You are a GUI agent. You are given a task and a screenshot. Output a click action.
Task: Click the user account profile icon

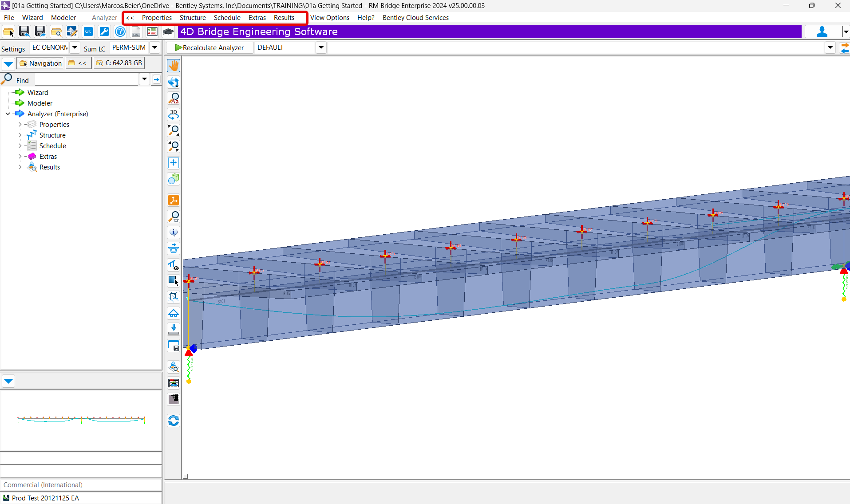coord(822,31)
